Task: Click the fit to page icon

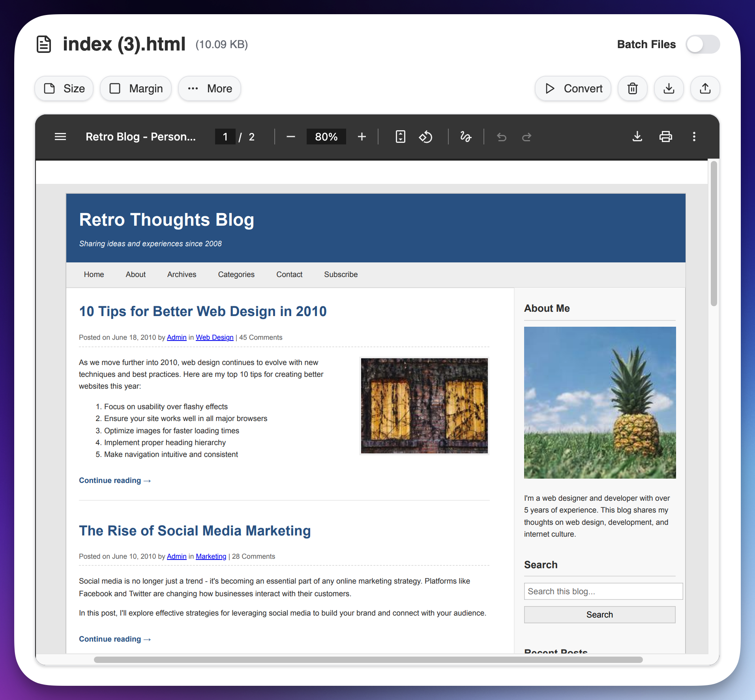Action: pos(401,137)
